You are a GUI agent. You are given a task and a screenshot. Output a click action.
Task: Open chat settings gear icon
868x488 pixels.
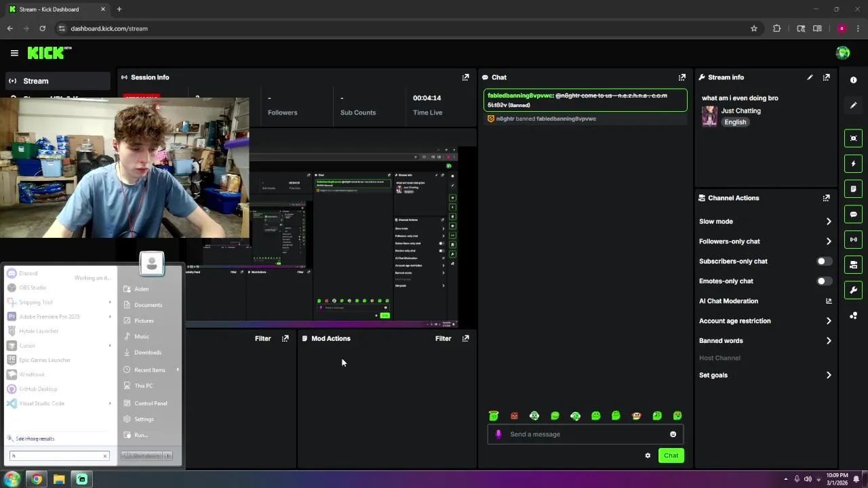point(648,455)
